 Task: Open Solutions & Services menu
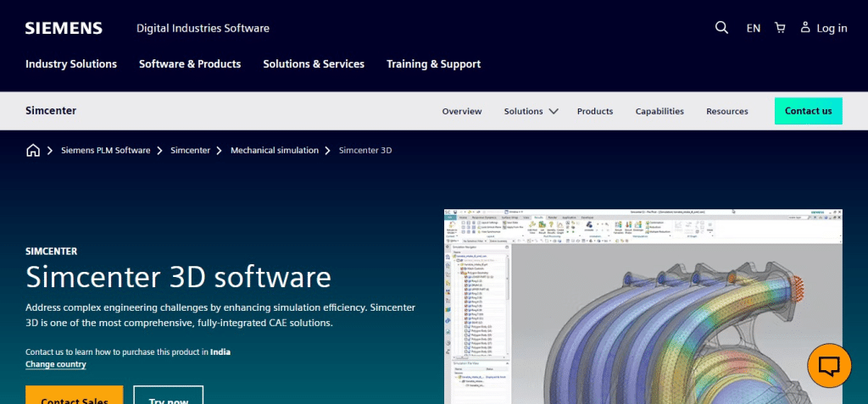coord(314,64)
